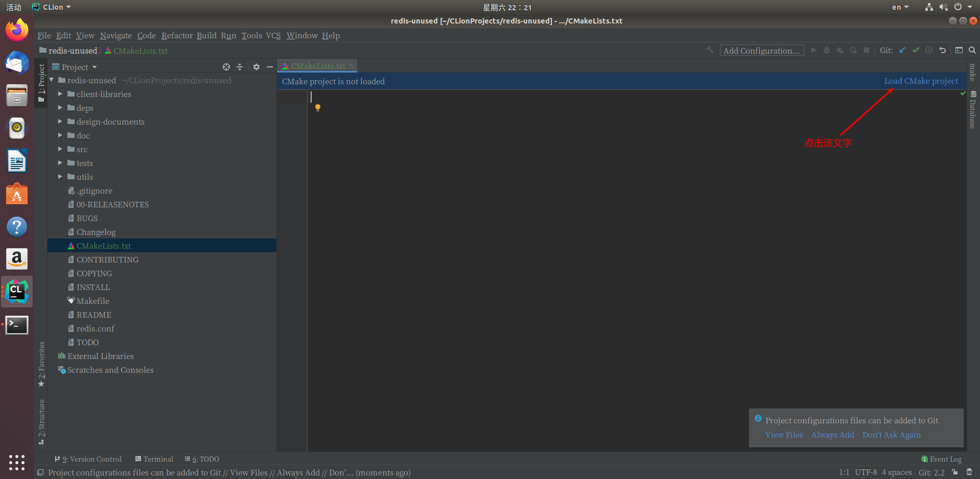This screenshot has height=479, width=980.
Task: Expand the doc folder
Action: click(60, 135)
